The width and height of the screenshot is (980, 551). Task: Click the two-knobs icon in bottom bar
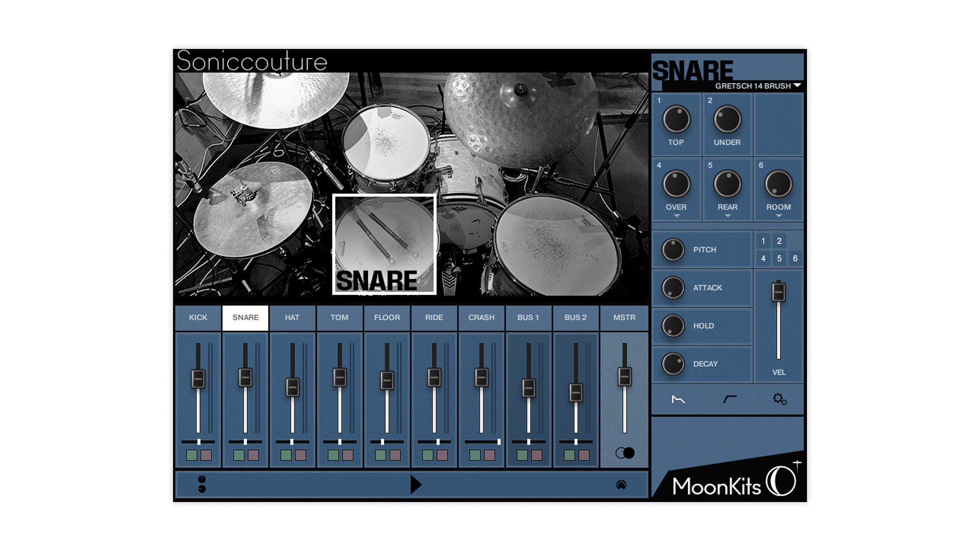202,484
